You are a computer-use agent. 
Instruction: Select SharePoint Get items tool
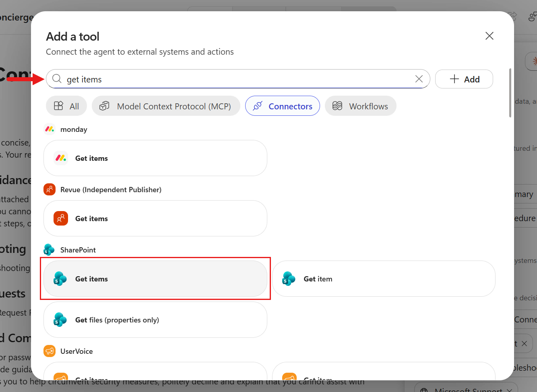click(155, 279)
